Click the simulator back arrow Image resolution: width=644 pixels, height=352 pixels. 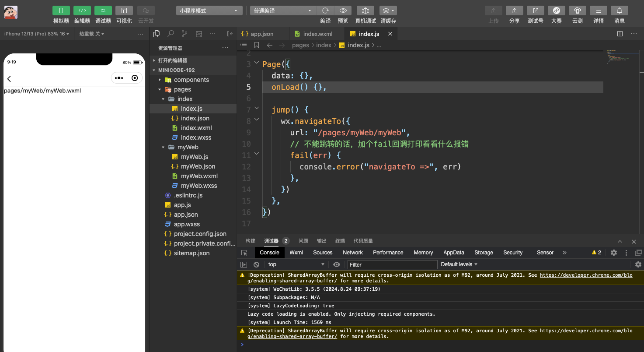(x=9, y=79)
